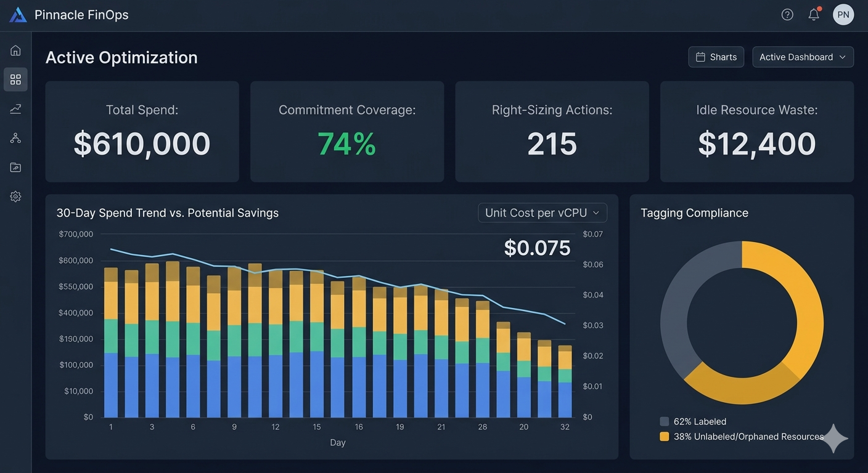Click the yellow Unlabeled/Orphaned legend swatch

pos(665,437)
